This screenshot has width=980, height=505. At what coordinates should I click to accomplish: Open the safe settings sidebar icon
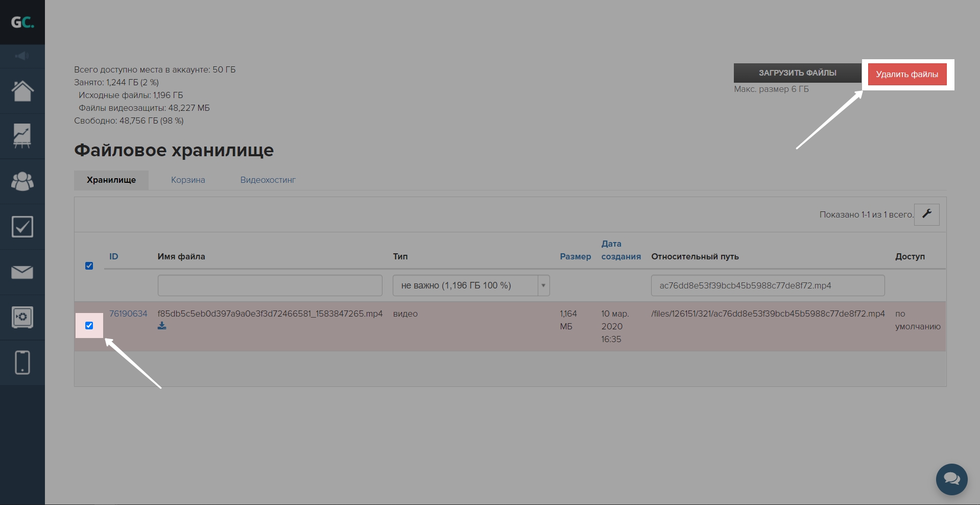point(22,317)
